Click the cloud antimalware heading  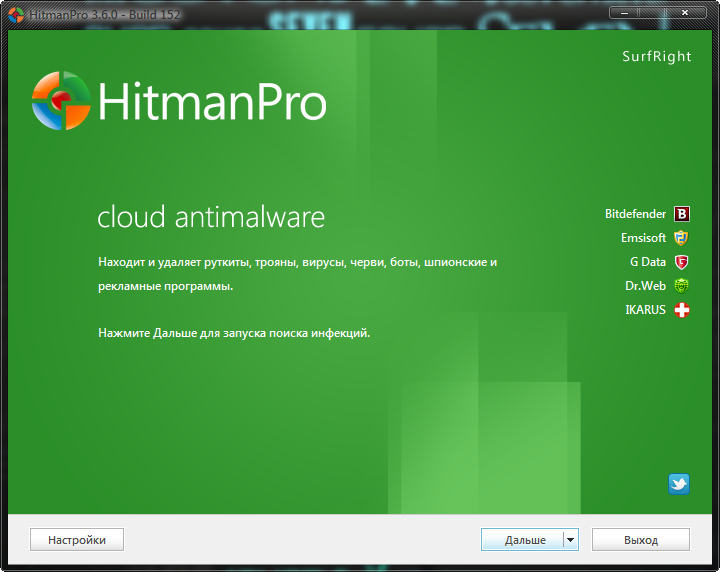pos(211,217)
